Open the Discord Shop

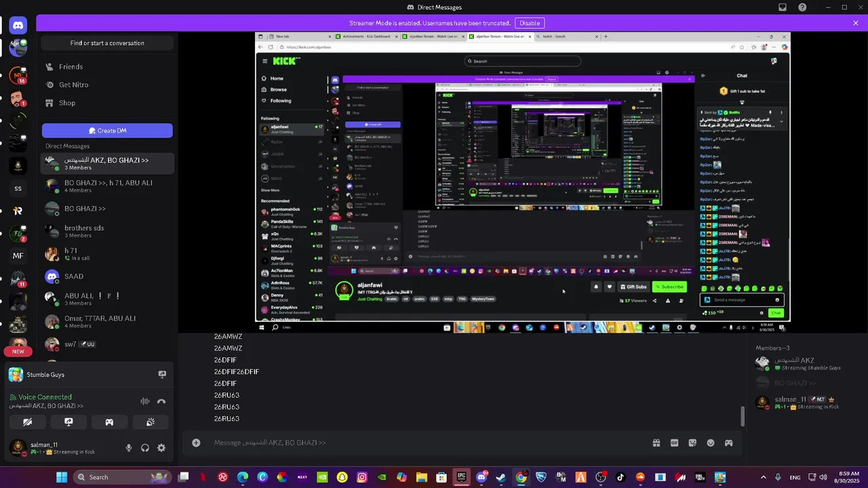[107, 103]
